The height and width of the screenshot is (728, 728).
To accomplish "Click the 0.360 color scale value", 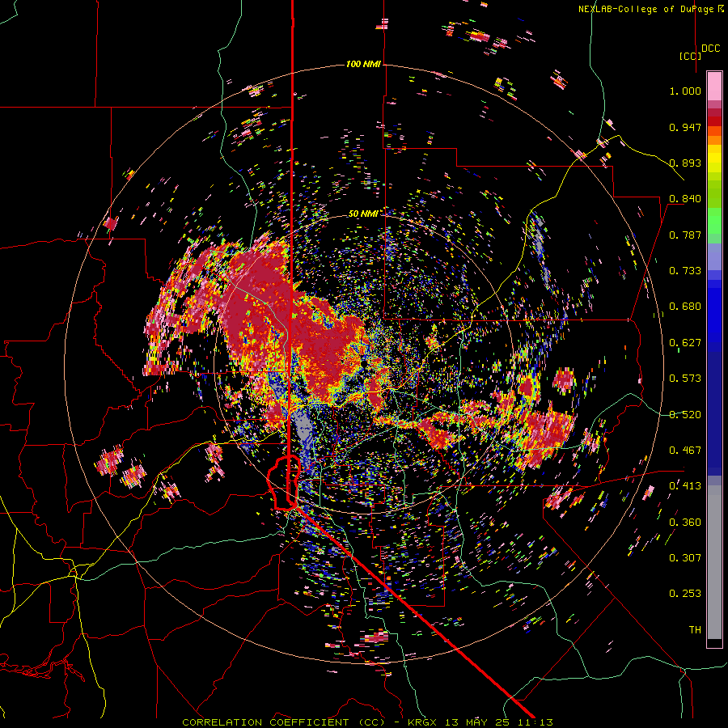I will [685, 523].
